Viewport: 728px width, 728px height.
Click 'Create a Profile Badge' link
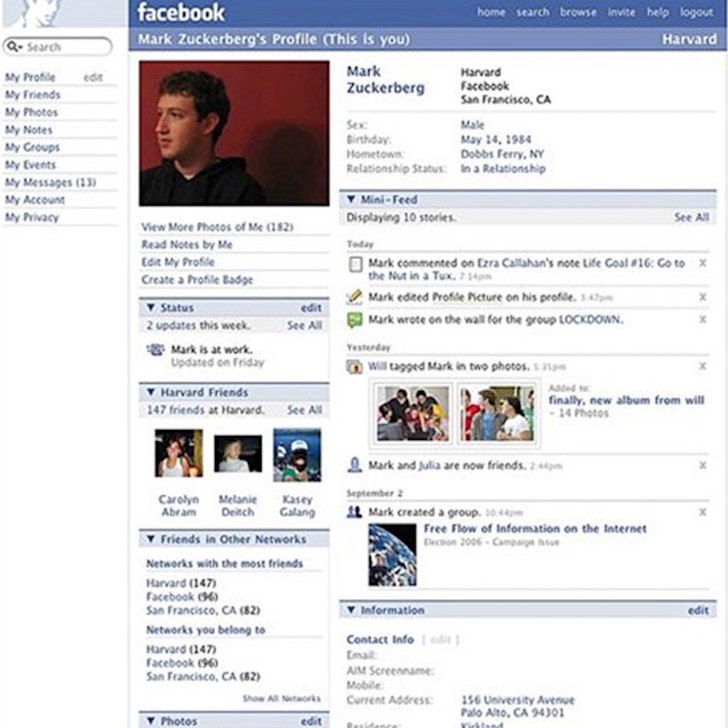(x=197, y=279)
